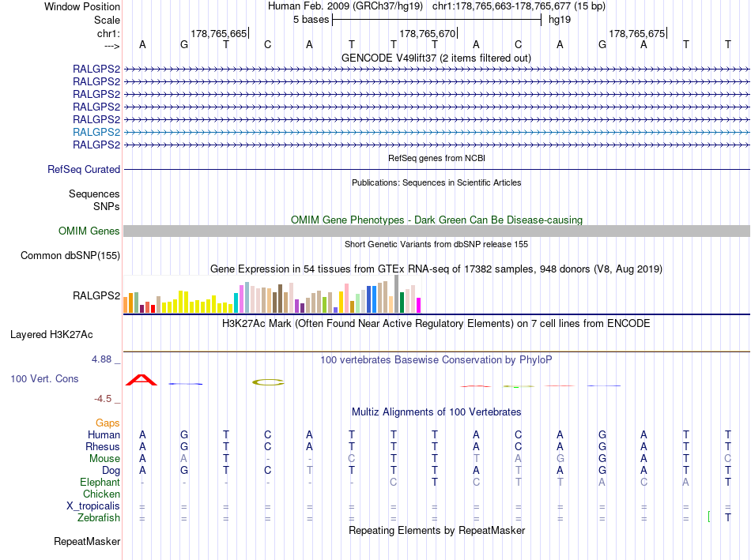Click the SNPs label under Publications
Screen dimensions: 751x560
(x=107, y=206)
